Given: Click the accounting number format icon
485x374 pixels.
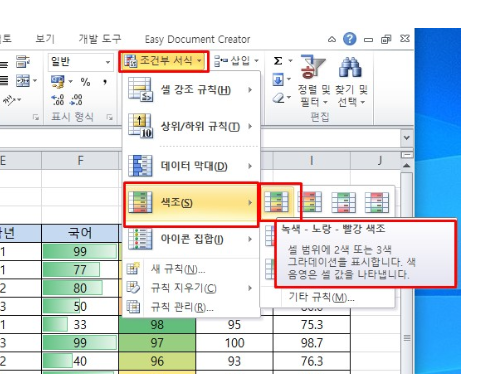Looking at the screenshot, I should 58,82.
